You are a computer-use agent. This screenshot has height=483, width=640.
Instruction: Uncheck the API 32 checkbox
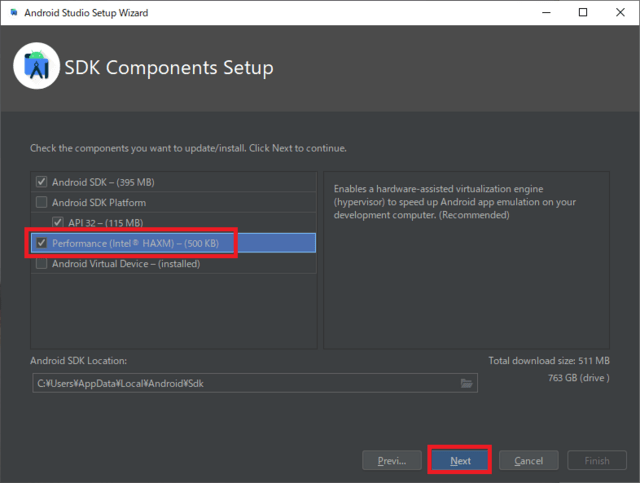58,222
